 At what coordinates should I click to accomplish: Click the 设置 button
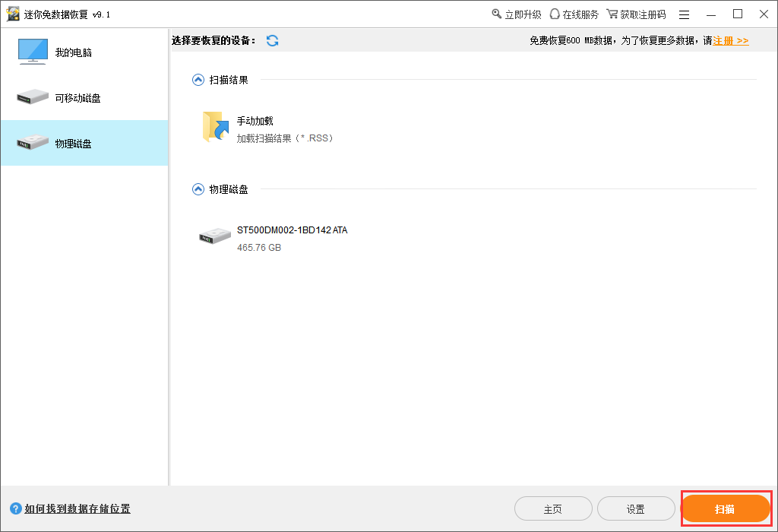coord(636,508)
